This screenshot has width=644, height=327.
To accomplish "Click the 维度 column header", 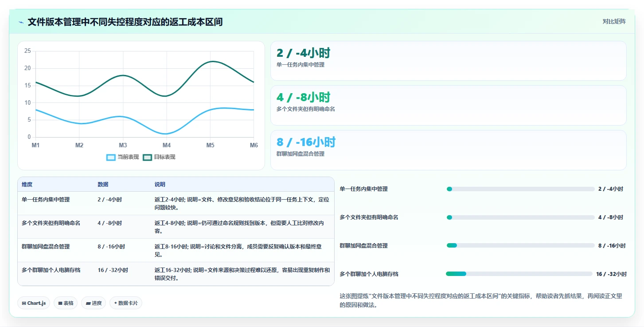I will click(27, 185).
